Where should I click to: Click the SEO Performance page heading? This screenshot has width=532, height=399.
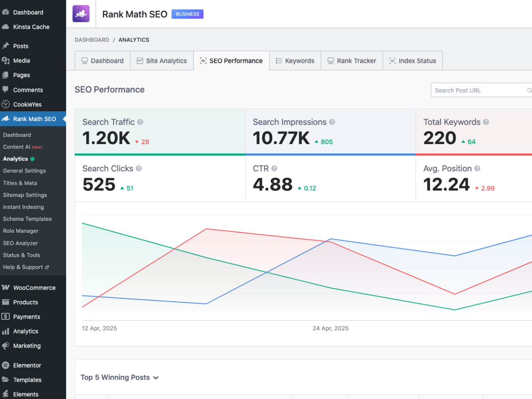(110, 90)
